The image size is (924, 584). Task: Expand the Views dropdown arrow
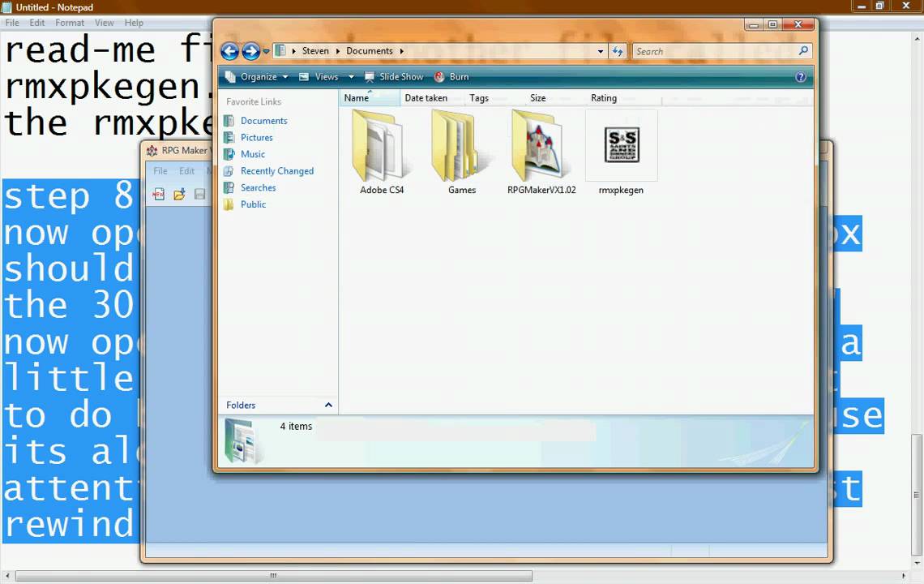[351, 77]
